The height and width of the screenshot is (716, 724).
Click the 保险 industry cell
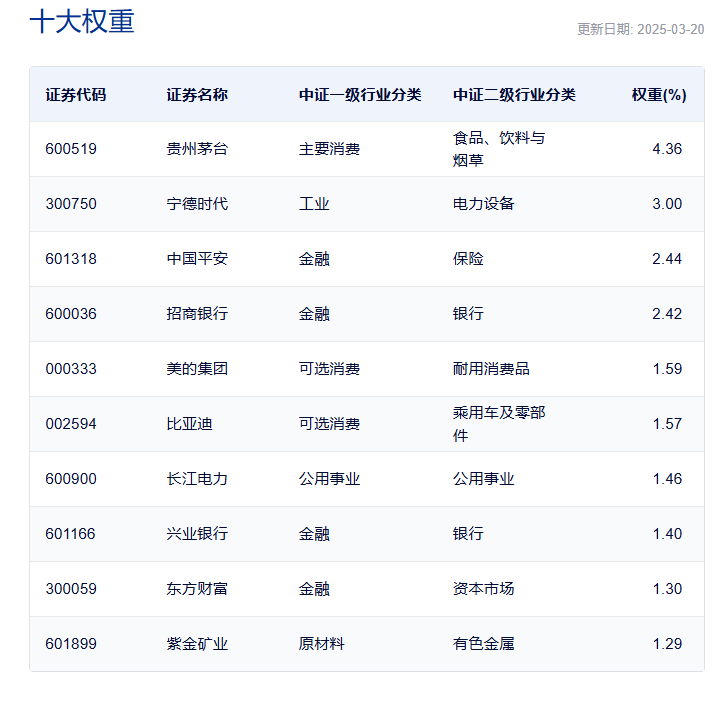(x=468, y=259)
